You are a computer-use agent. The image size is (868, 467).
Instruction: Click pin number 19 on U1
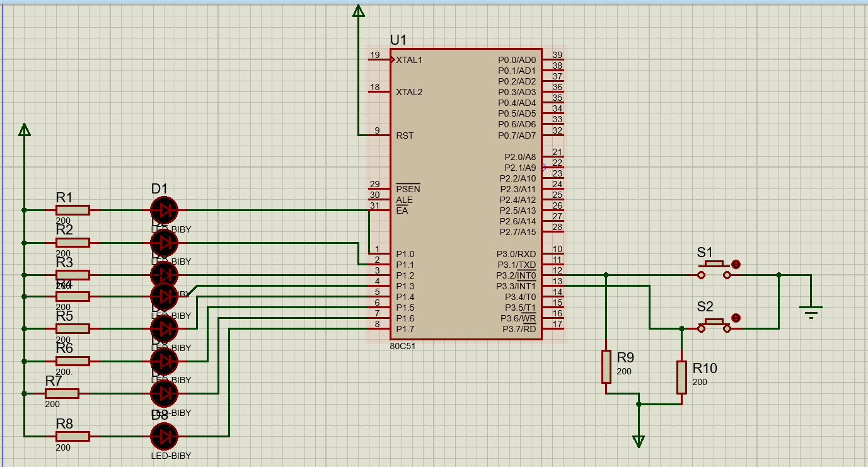[375, 55]
